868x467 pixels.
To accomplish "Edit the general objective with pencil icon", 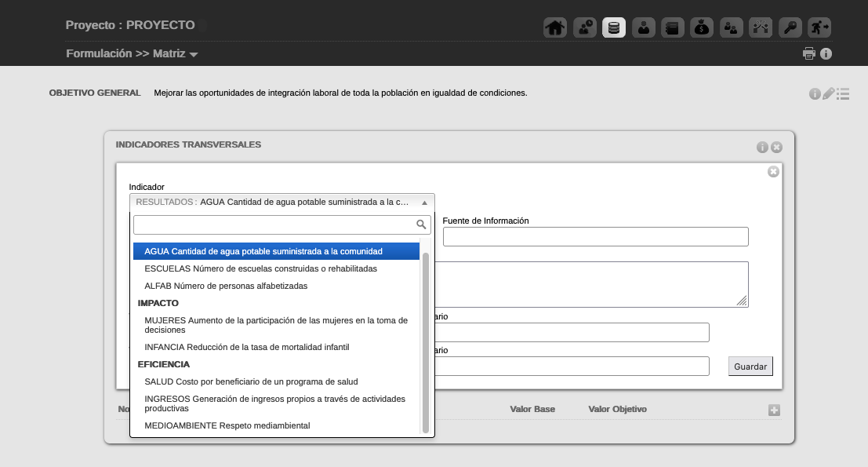I will [829, 93].
